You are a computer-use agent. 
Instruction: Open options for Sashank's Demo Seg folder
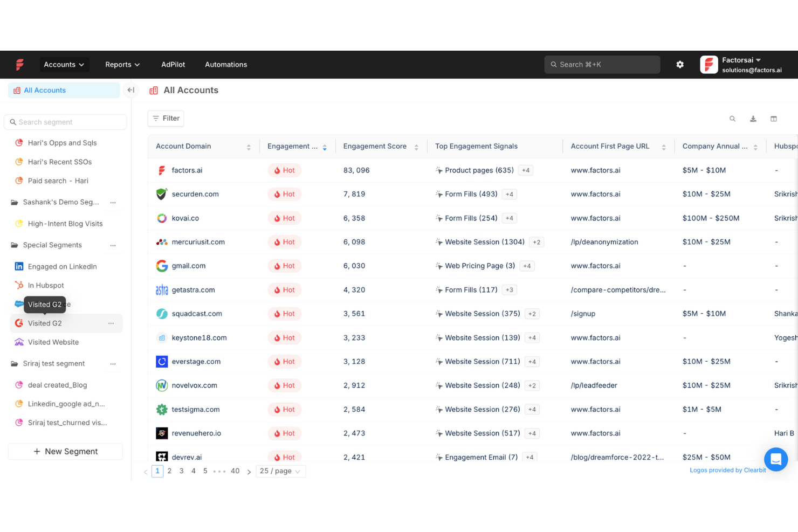113,203
